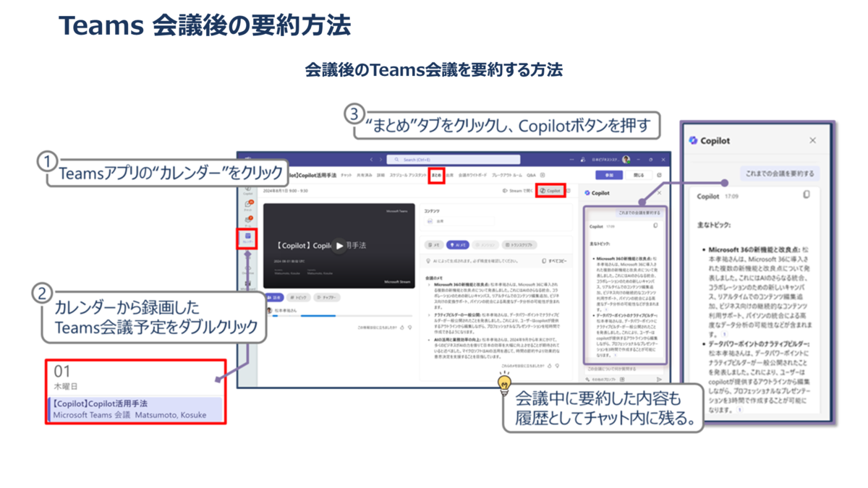The height and width of the screenshot is (488, 868).
Task: Open the Copilot活用手法 calendar event
Action: (135, 408)
